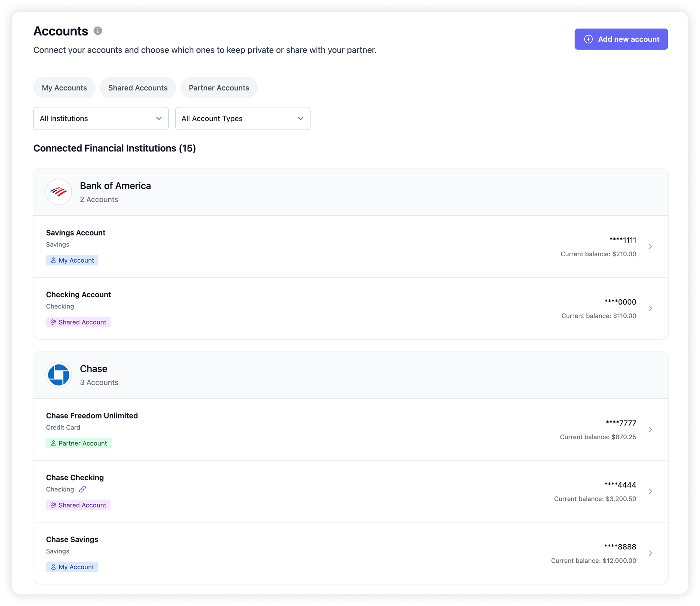Open Chase Freedom Unlimited chevron arrow
This screenshot has height=606, width=700.
650,429
